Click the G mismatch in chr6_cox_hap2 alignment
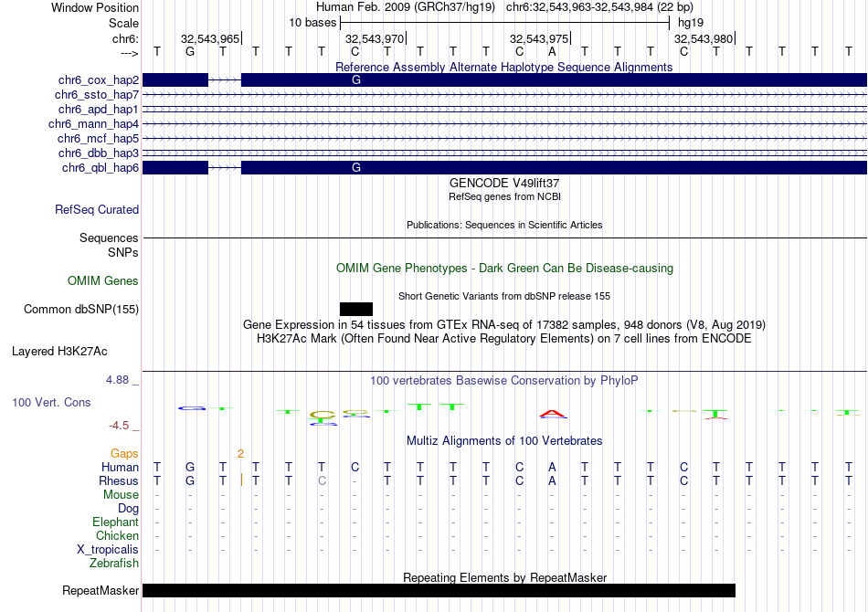This screenshot has height=612, width=868. coord(356,80)
